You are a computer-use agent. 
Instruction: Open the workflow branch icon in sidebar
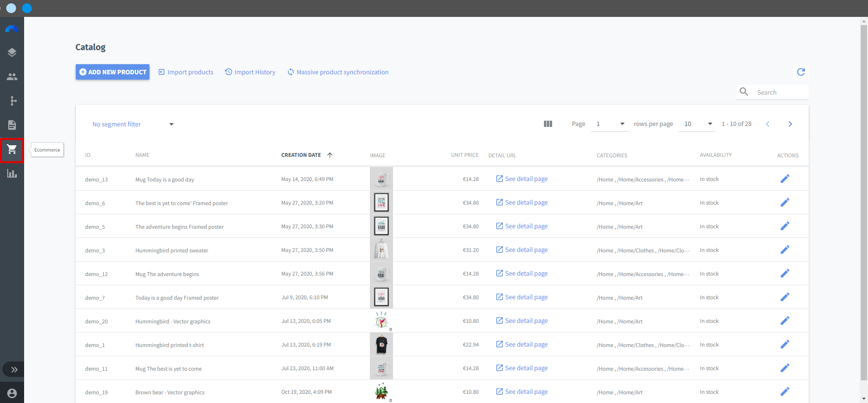click(x=12, y=101)
